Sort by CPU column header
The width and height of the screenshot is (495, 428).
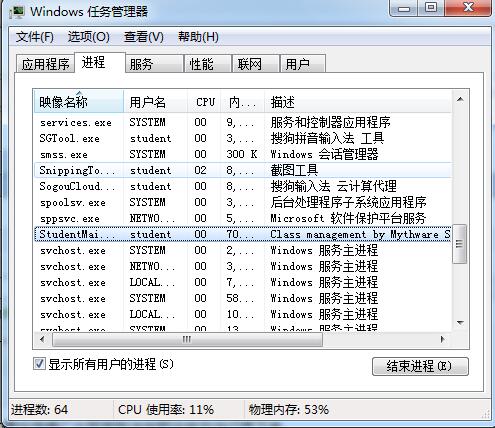coord(204,102)
